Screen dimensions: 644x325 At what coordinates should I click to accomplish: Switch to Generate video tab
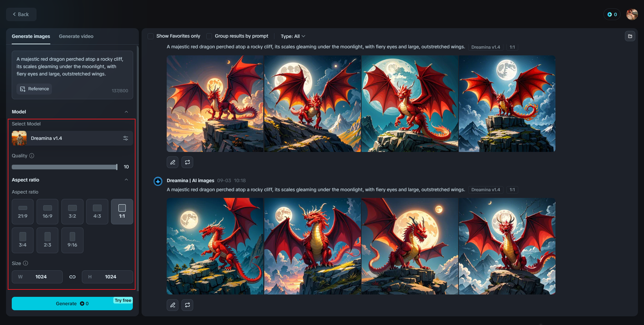click(x=76, y=36)
